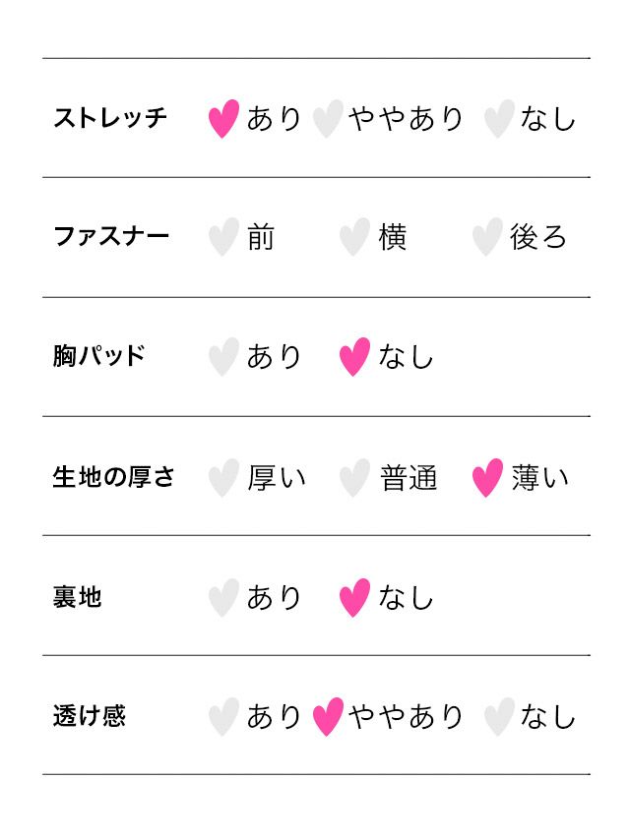This screenshot has width=630, height=840.
Task: Click the ストレッチ row label
Action: pyautogui.click(x=110, y=119)
